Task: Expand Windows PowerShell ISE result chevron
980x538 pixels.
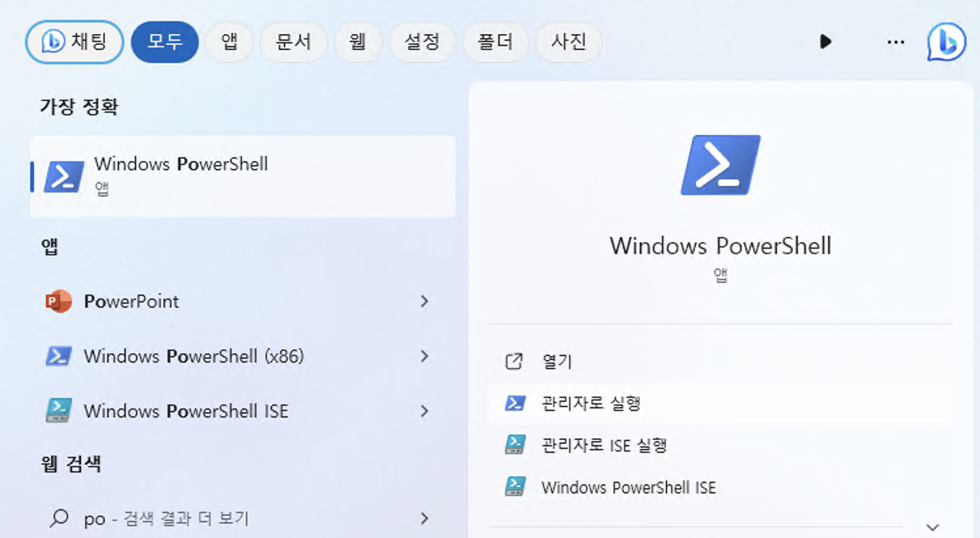Action: click(x=425, y=411)
